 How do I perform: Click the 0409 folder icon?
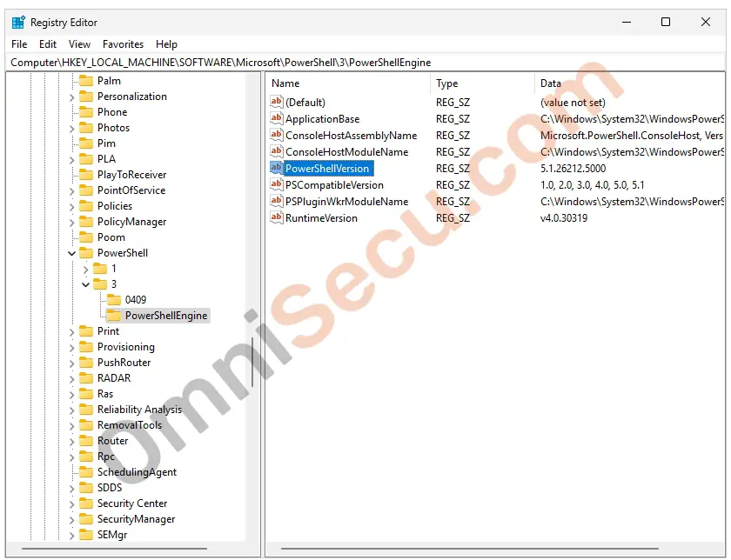click(114, 300)
